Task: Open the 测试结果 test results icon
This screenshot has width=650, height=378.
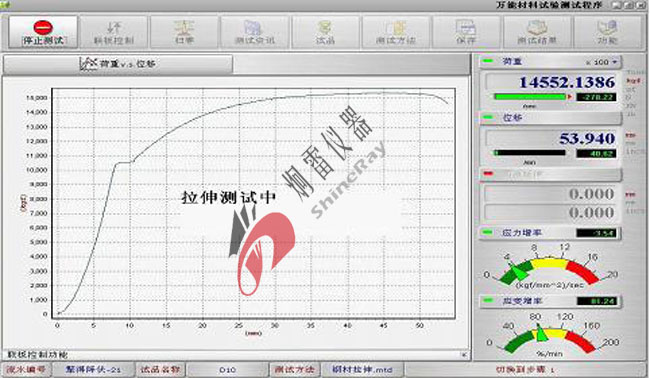Action: (537, 32)
